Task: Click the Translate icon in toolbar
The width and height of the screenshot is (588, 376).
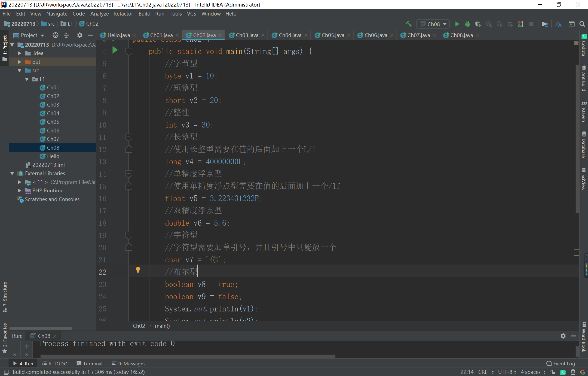Action: pos(558,24)
